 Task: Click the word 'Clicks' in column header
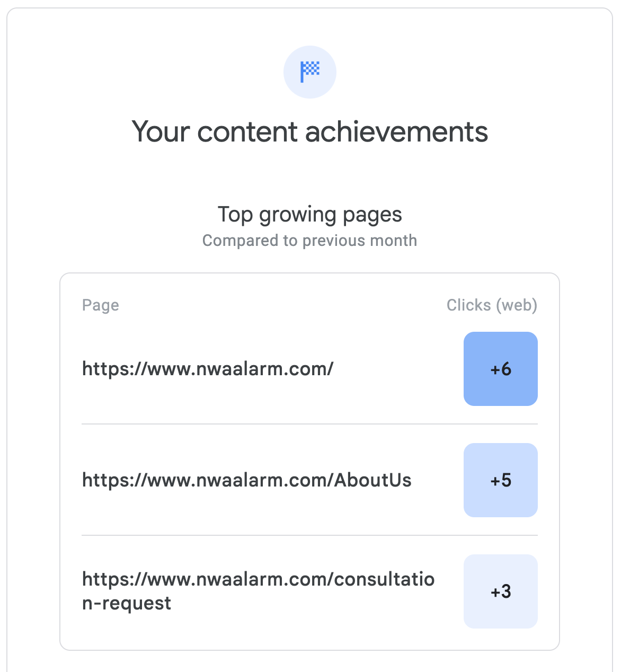point(469,305)
